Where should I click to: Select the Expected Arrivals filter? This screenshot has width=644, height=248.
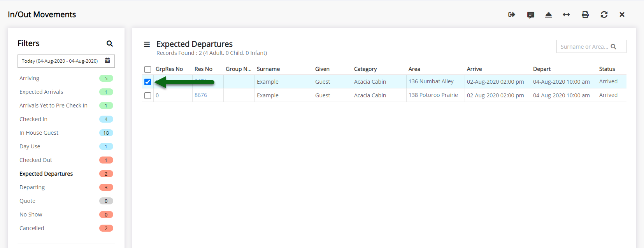click(41, 92)
